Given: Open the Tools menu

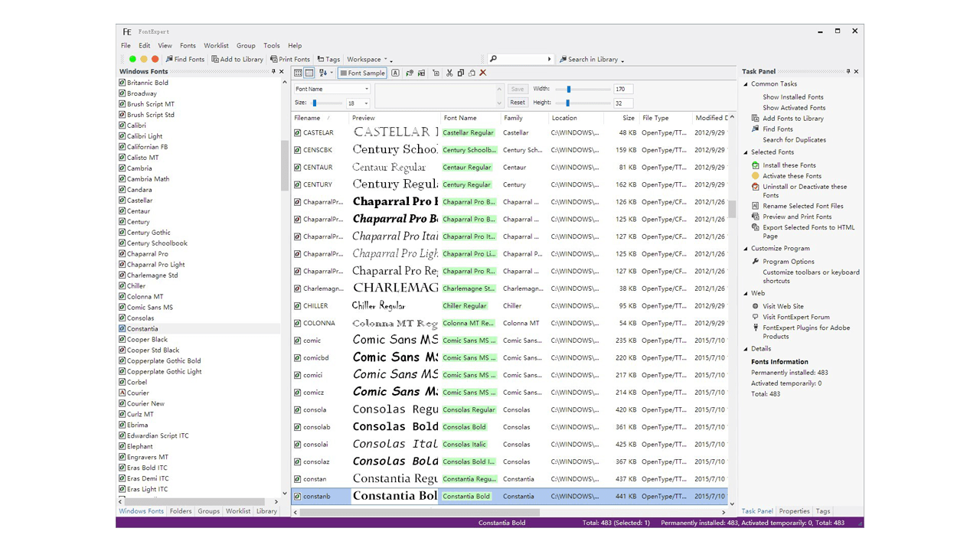Looking at the screenshot, I should pyautogui.click(x=272, y=45).
